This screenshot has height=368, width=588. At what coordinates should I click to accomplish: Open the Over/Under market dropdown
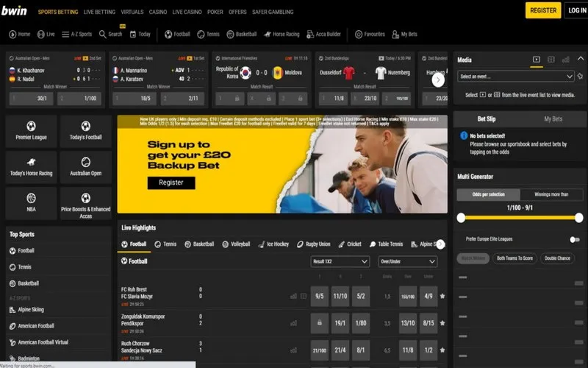[408, 261]
